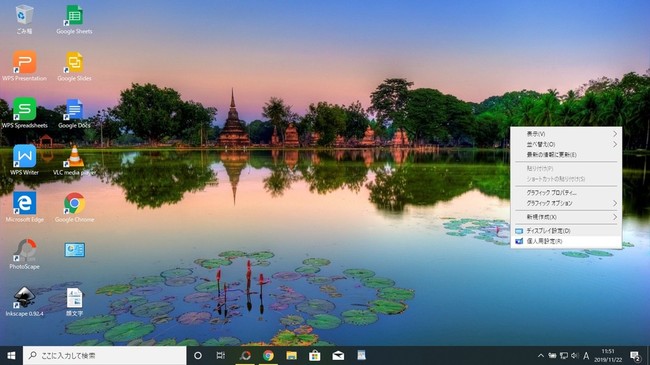
Task: Expand the 並べ替え(O) submenu arrow
Action: 615,144
